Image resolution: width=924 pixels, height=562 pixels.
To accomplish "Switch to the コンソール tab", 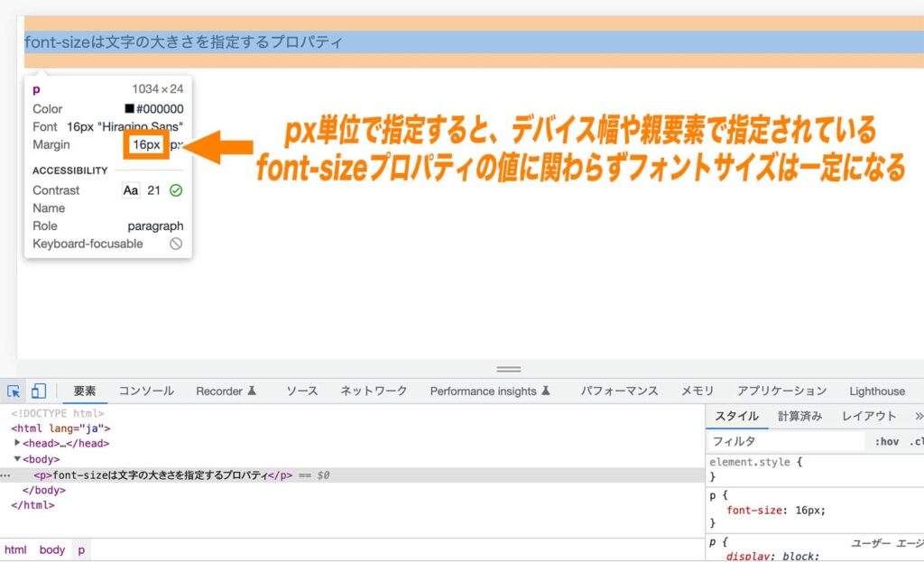I will point(146,391).
